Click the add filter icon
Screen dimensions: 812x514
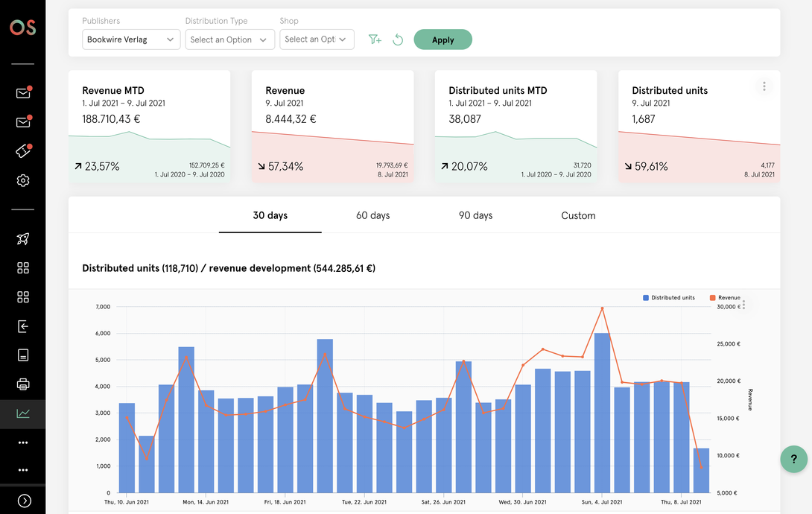375,39
